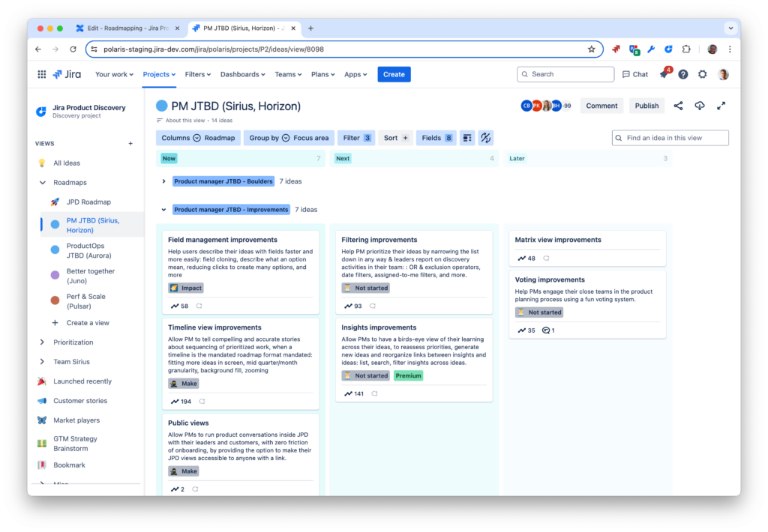
Task: Click the Comment button
Action: [601, 106]
